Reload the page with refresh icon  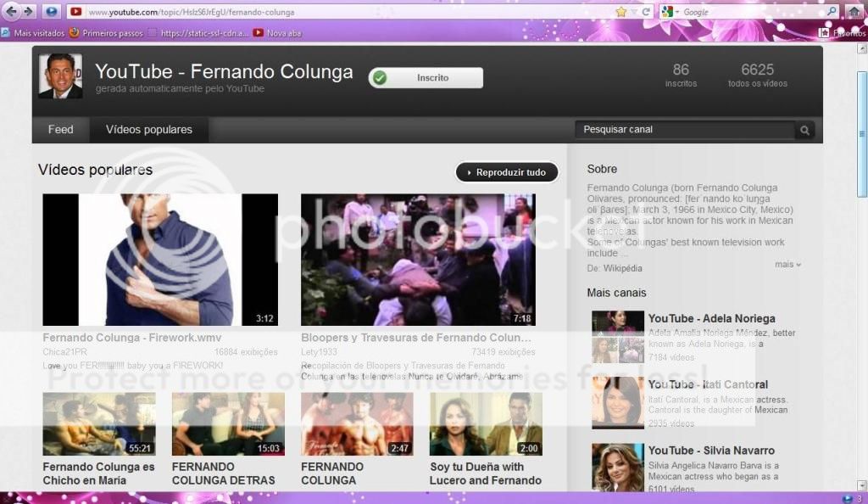tap(646, 12)
